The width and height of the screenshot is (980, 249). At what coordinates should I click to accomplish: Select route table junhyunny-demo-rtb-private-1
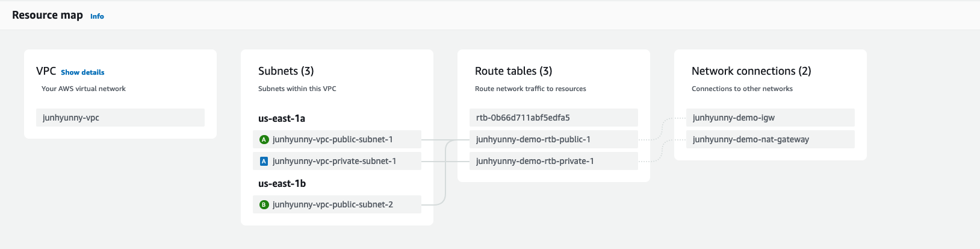pos(554,161)
